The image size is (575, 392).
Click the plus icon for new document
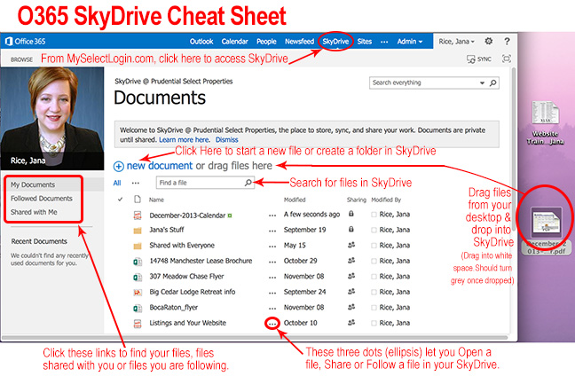click(118, 167)
